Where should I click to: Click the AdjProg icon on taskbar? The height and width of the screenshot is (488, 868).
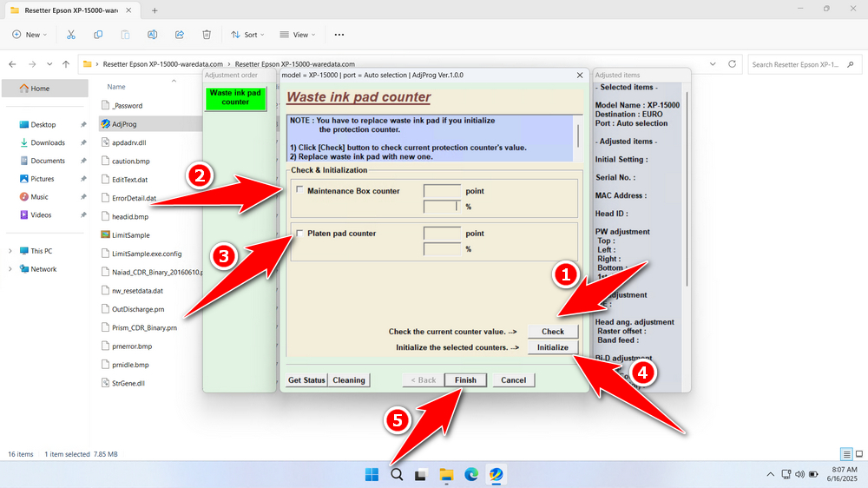(x=496, y=475)
